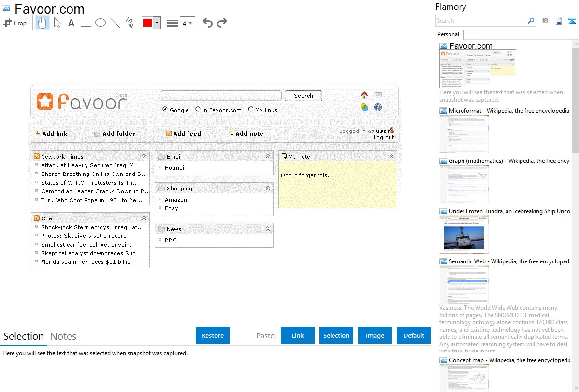This screenshot has width=579, height=392.
Task: Collapse the My note panel
Action: (391, 156)
